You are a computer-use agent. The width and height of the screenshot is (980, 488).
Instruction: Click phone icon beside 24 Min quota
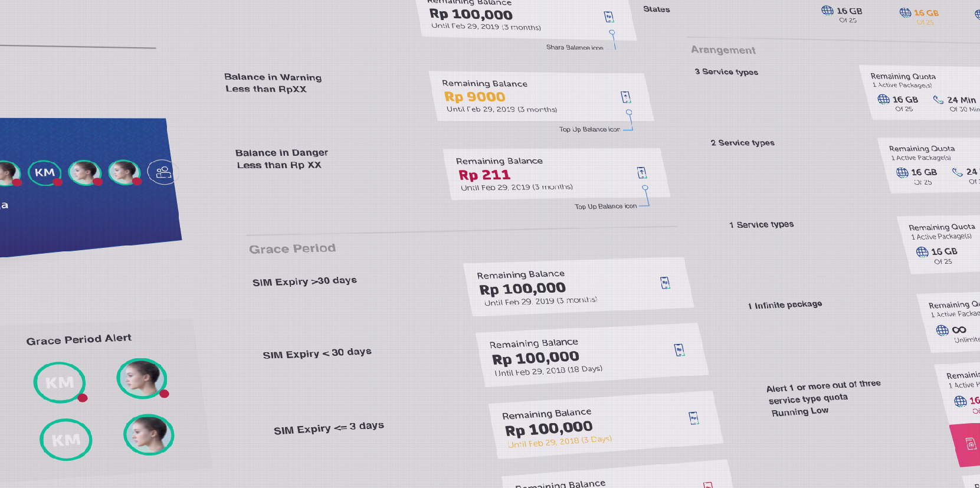click(x=938, y=100)
